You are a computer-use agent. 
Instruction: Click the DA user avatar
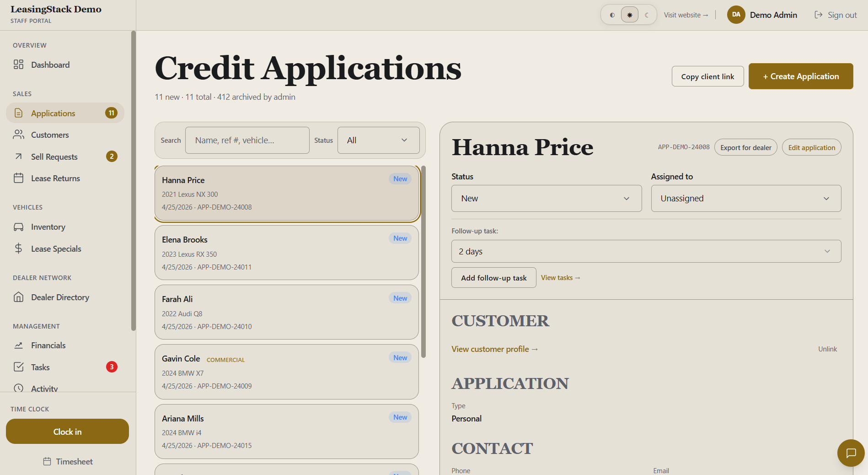736,15
